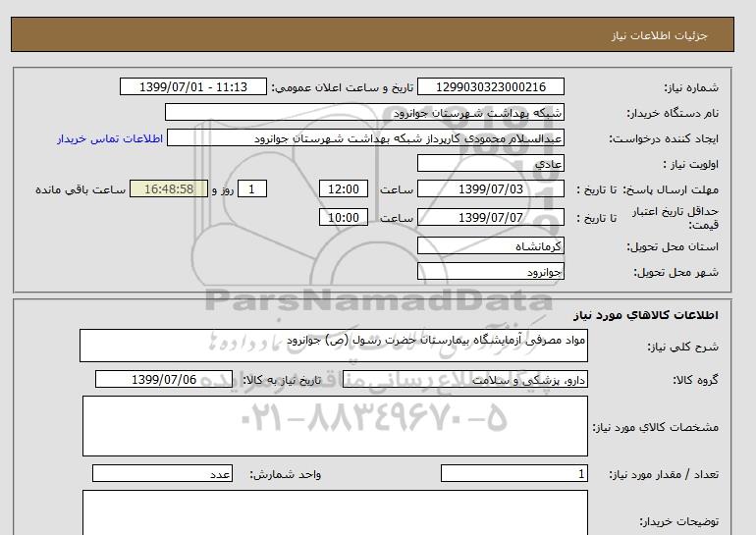Click the تعداد / مقدار مورد نیاز label
Image resolution: width=756 pixels, height=535 pixels.
664,475
